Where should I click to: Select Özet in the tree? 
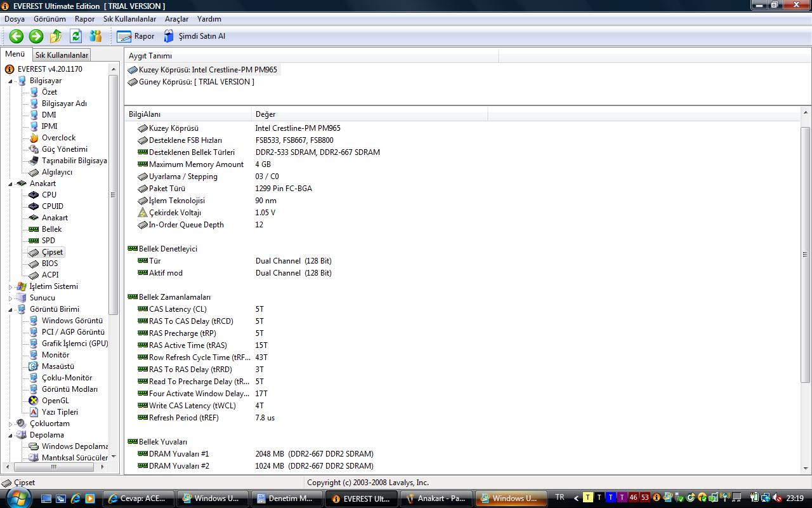click(x=49, y=92)
